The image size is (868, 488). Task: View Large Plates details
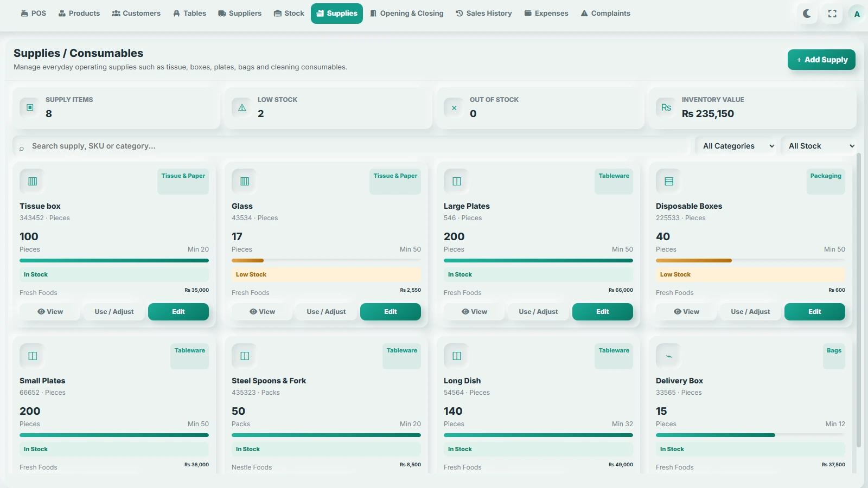tap(474, 312)
